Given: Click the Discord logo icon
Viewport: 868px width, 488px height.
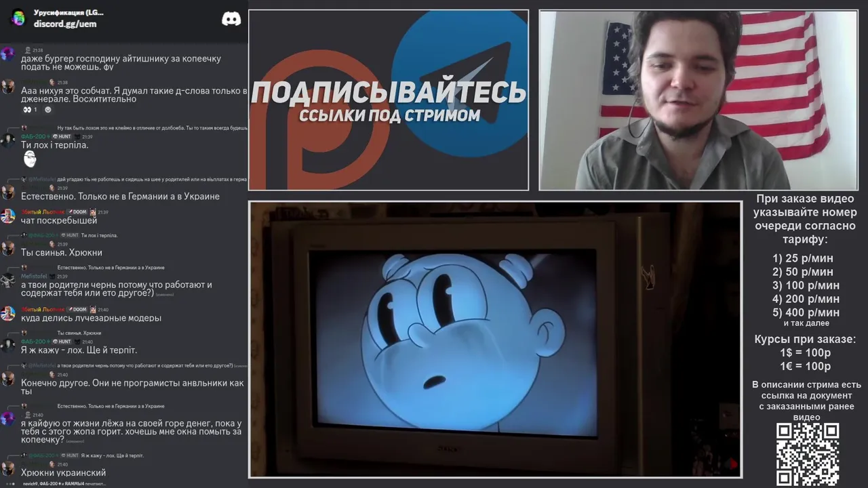Looking at the screenshot, I should tap(231, 18).
